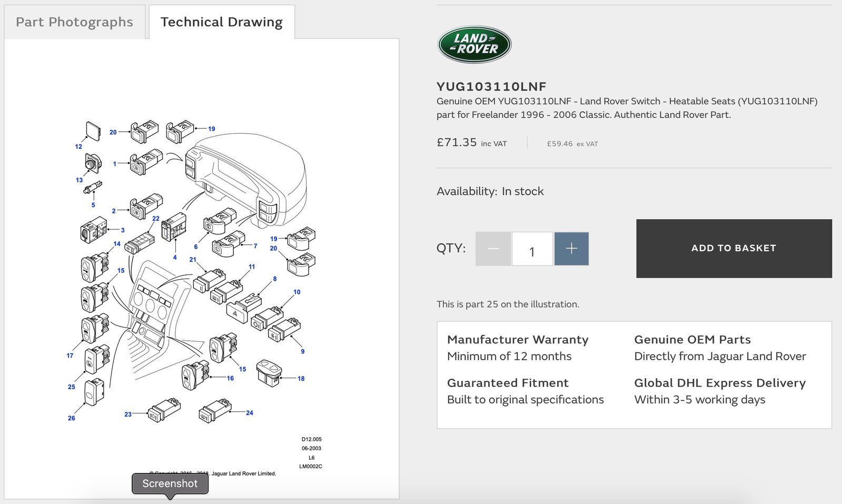Click the QTY label
This screenshot has width=842, height=504.
[451, 248]
